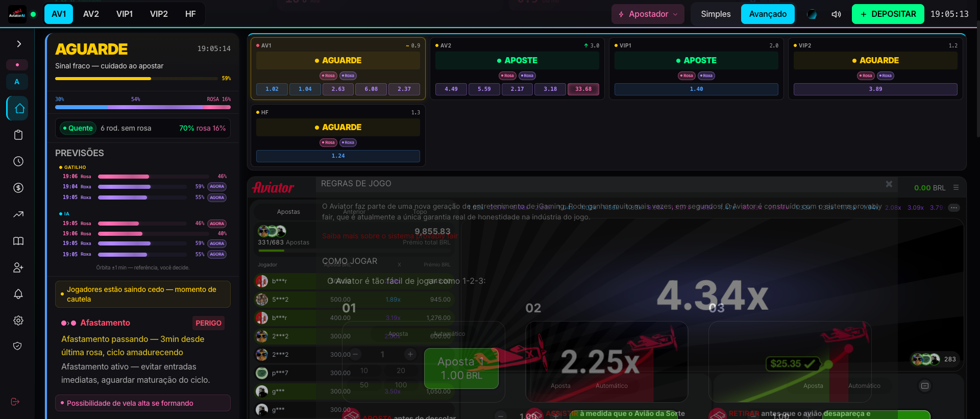Open the Apostas tab in bets list

pos(288,212)
